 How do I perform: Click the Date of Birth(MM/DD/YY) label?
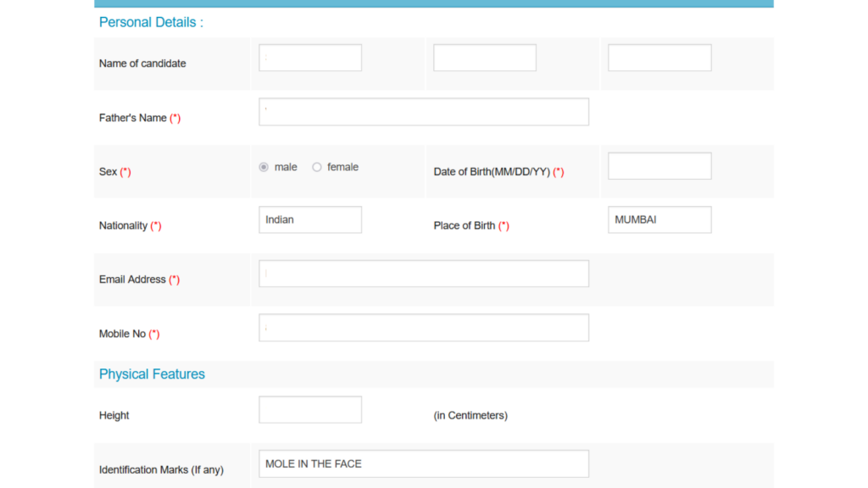492,172
